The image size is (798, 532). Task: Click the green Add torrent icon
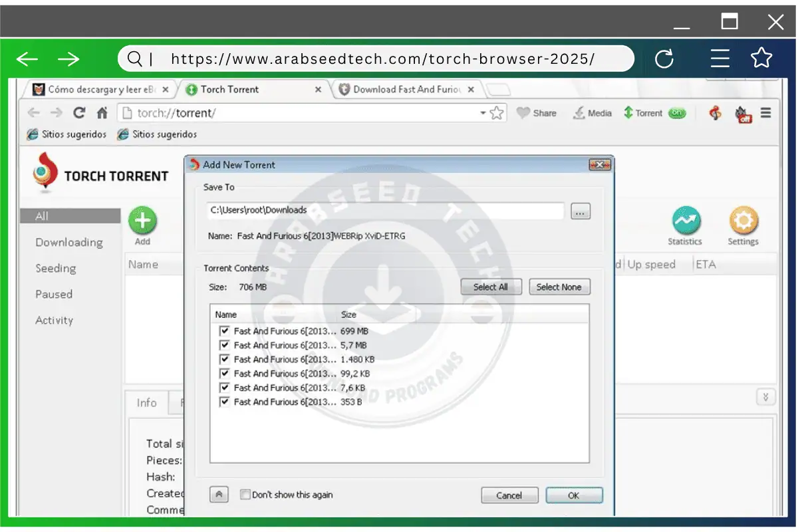tap(142, 221)
